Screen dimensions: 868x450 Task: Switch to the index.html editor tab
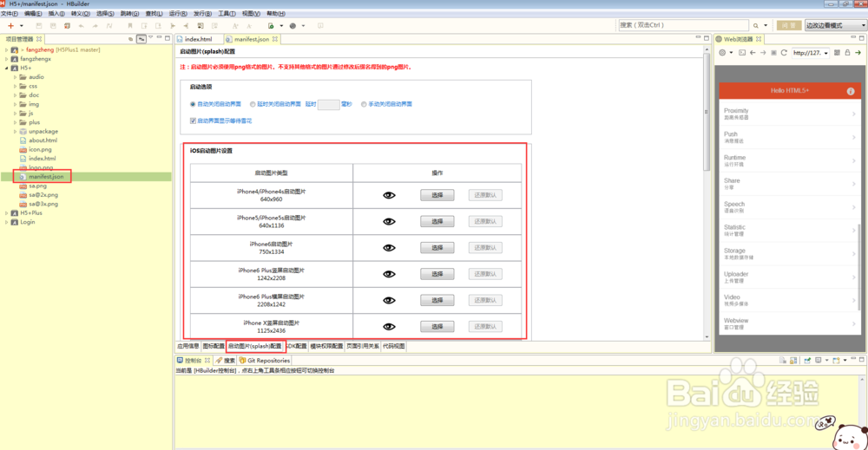[198, 39]
